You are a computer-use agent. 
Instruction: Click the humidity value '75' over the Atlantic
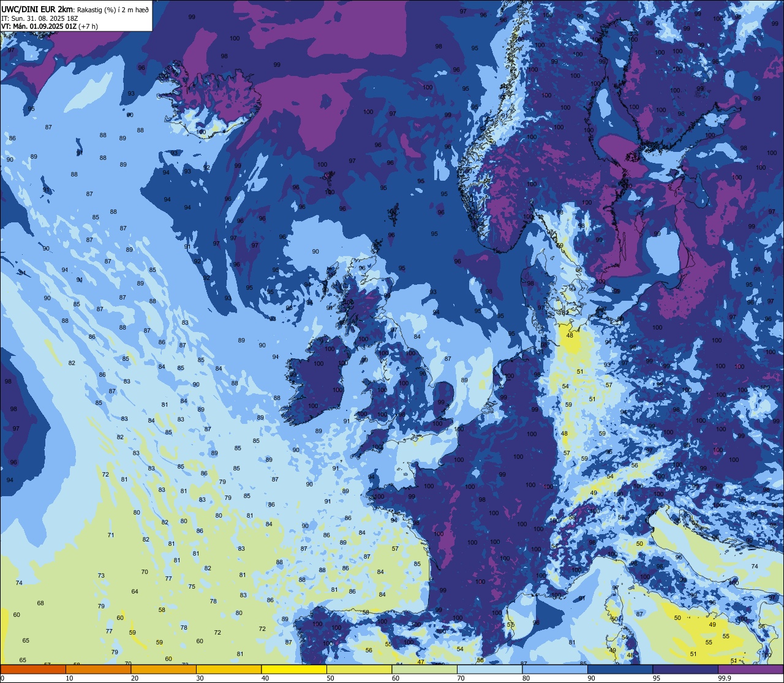[x=192, y=586]
